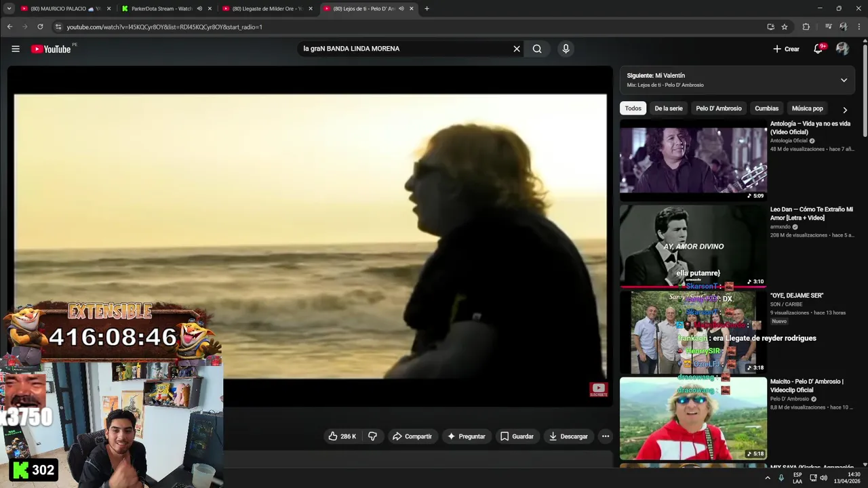This screenshot has height=488, width=868.
Task: Open more actions three-dot menu under video
Action: pos(606,436)
